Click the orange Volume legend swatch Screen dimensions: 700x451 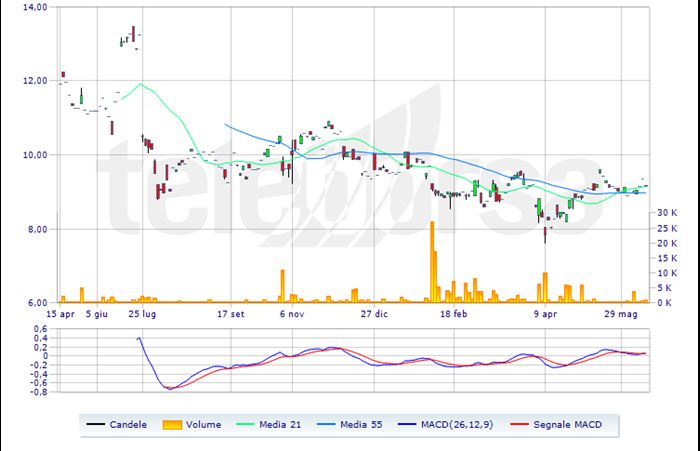pyautogui.click(x=172, y=425)
